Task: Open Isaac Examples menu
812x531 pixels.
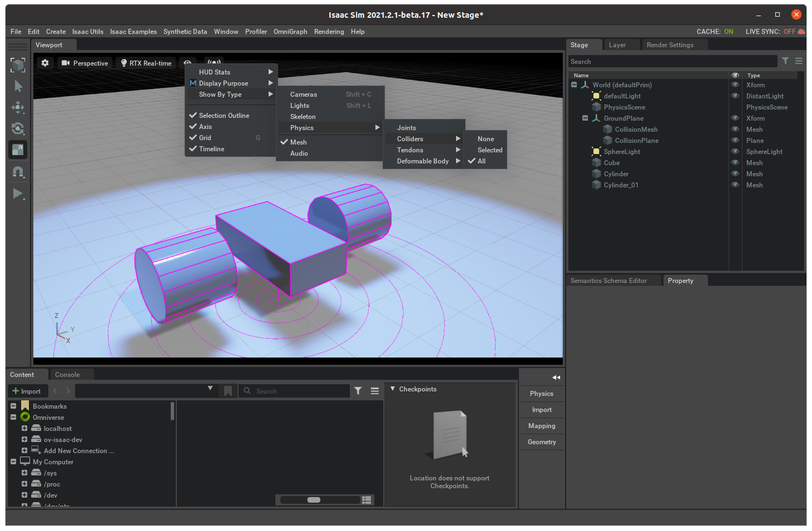Action: 133,32
